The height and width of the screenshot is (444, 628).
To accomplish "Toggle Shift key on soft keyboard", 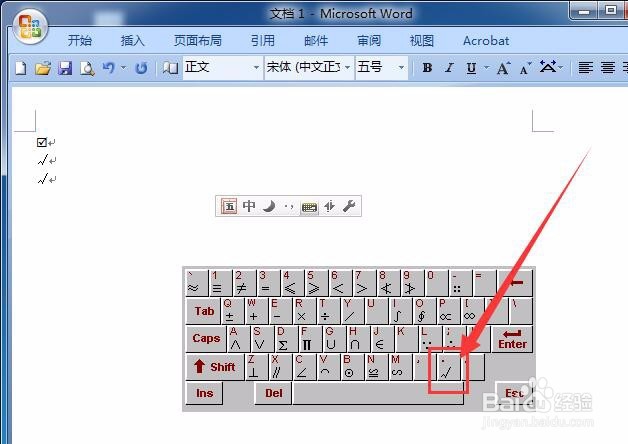I will 215,367.
